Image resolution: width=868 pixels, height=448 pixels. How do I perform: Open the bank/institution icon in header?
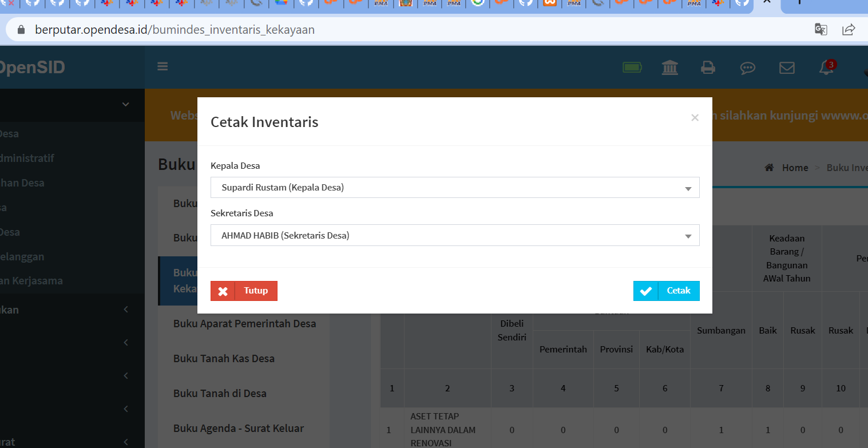670,68
